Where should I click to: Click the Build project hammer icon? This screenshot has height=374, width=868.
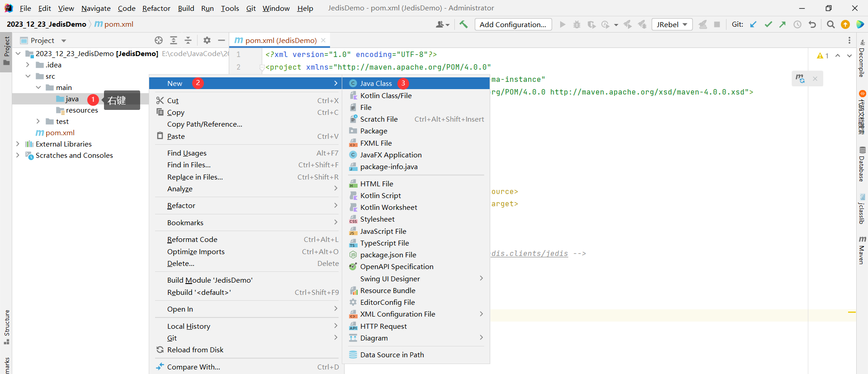tap(463, 24)
